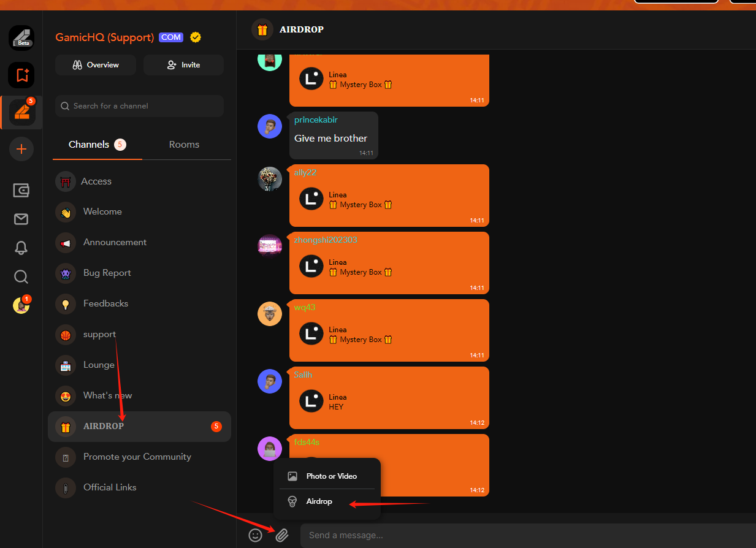Click the AIRDROP gift icon in header
This screenshot has height=548, width=756.
262,29
